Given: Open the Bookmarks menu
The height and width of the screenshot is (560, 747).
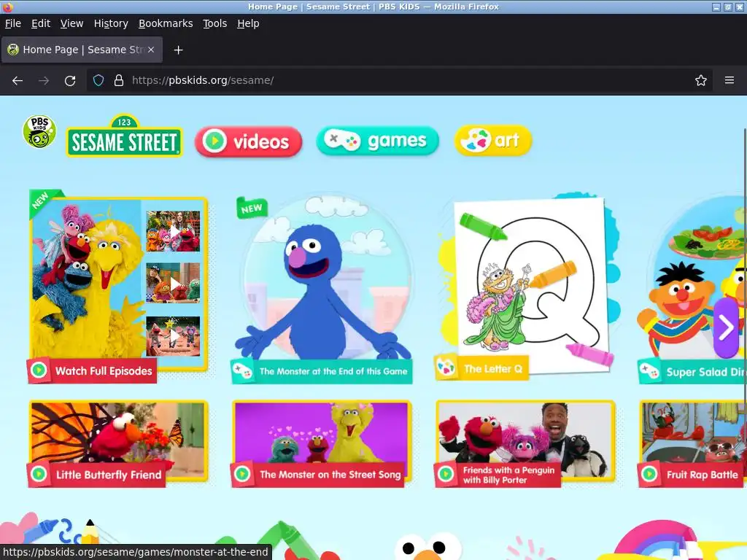Looking at the screenshot, I should pos(166,23).
